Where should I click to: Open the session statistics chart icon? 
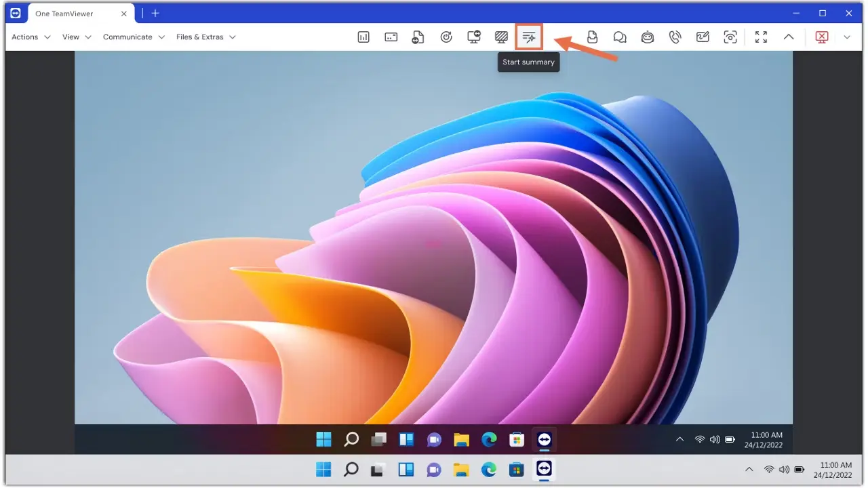(363, 37)
